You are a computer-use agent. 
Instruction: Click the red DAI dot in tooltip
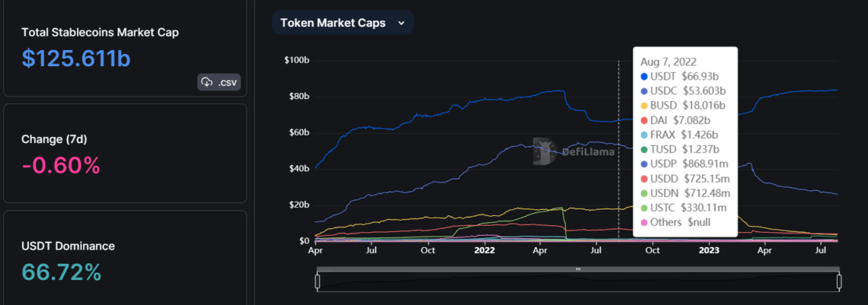(645, 120)
